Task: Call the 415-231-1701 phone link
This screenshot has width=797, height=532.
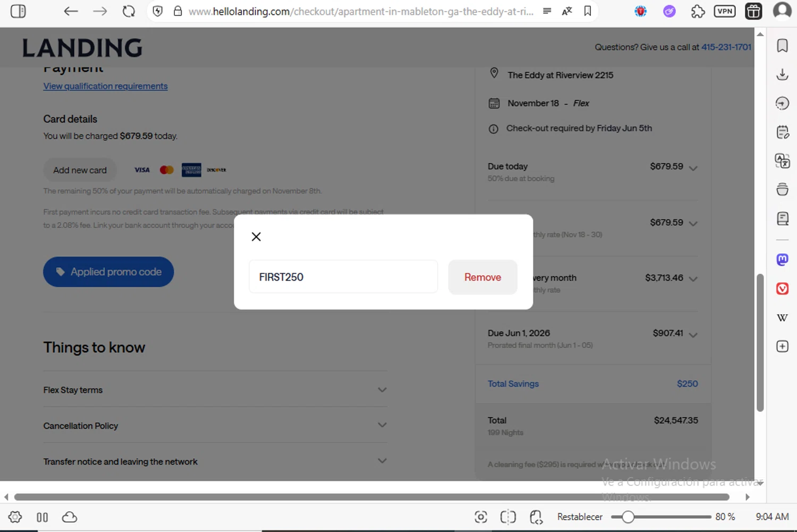Action: [726, 47]
